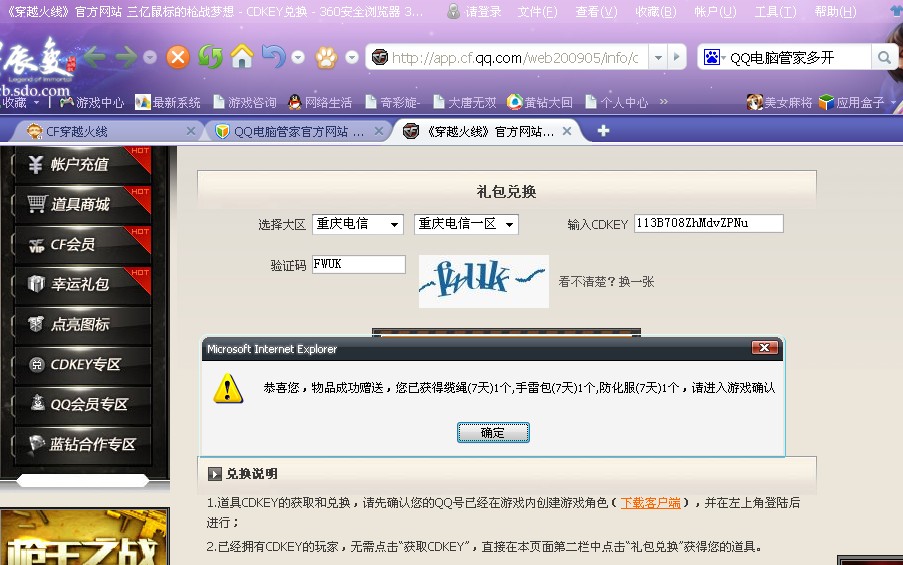Click 幸运礼包 in the sidebar
This screenshot has height=565, width=903.
82,285
